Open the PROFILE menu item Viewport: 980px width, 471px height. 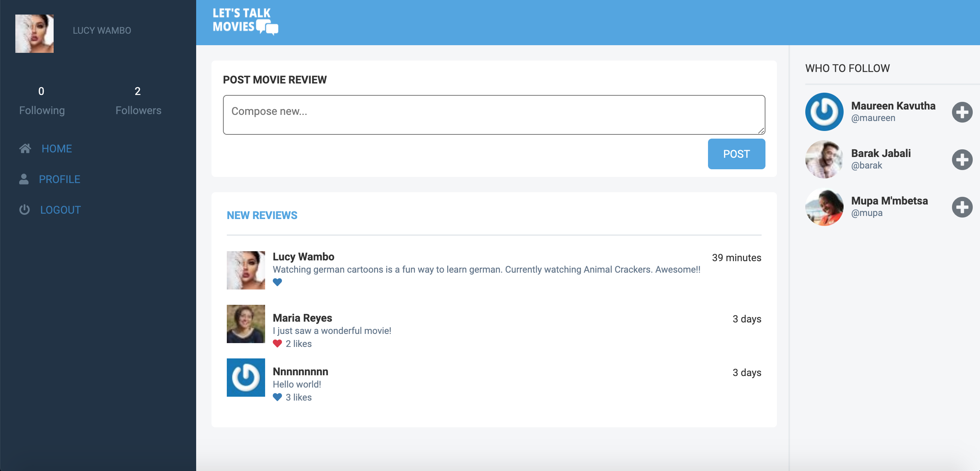point(59,179)
